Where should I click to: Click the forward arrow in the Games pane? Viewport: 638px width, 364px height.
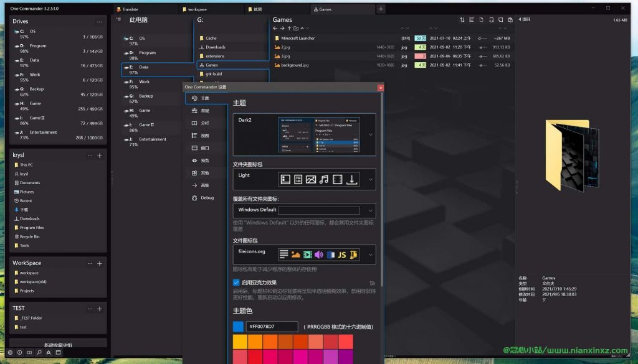[x=282, y=29]
